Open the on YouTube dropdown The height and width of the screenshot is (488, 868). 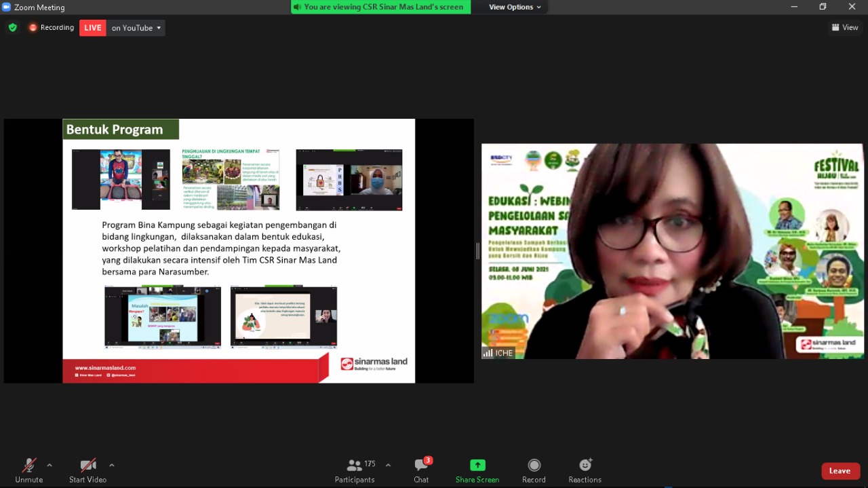136,28
